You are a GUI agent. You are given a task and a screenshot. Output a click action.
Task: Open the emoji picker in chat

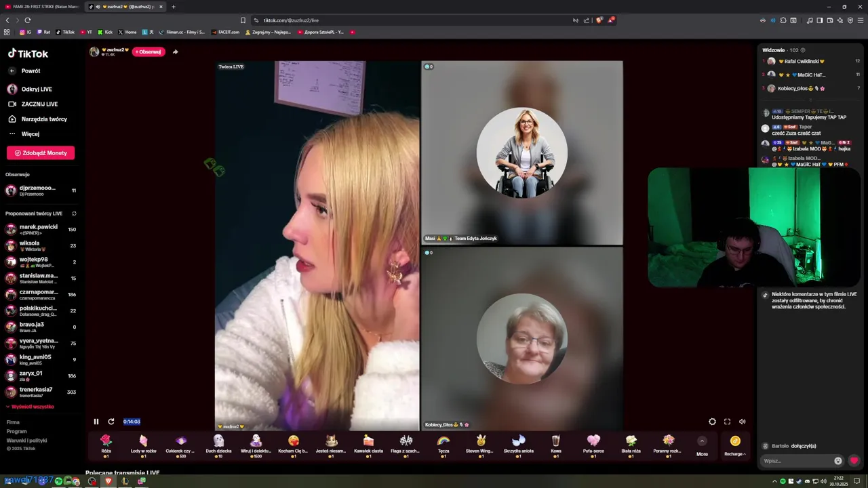coord(838,461)
